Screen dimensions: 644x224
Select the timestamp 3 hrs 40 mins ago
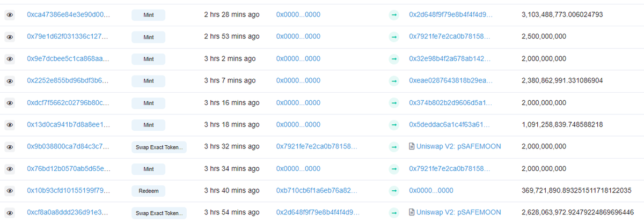coord(232,190)
